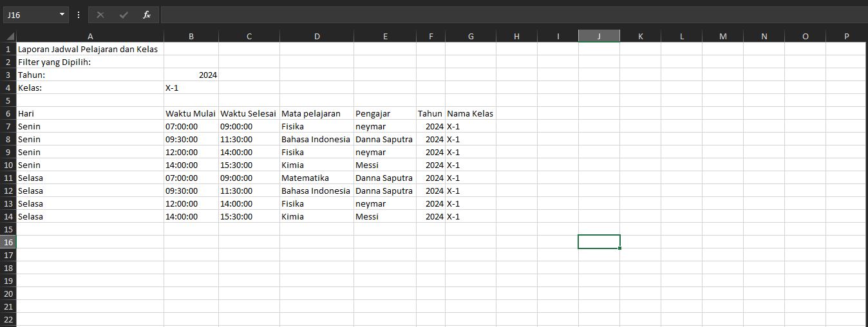Select the row 16 header
Viewport: 868px width, 327px height.
pos(8,242)
